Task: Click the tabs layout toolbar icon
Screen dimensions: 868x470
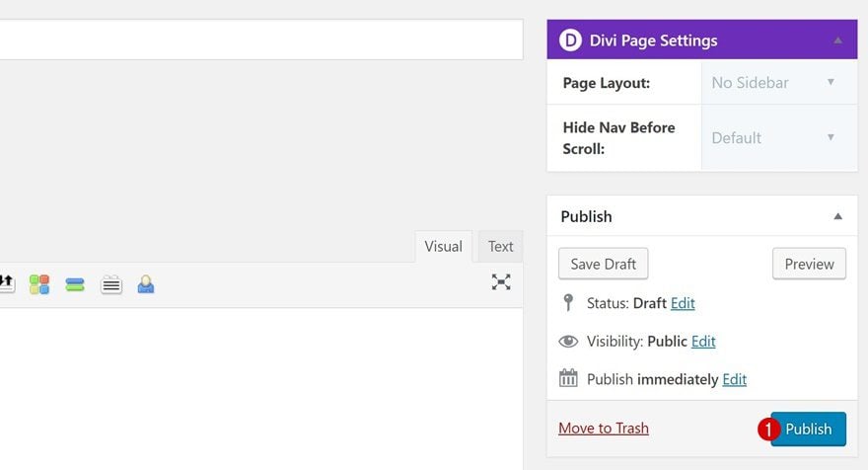Action: point(111,284)
